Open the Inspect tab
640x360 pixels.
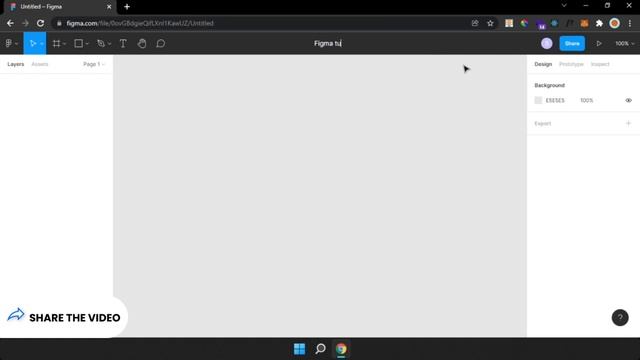pos(600,64)
